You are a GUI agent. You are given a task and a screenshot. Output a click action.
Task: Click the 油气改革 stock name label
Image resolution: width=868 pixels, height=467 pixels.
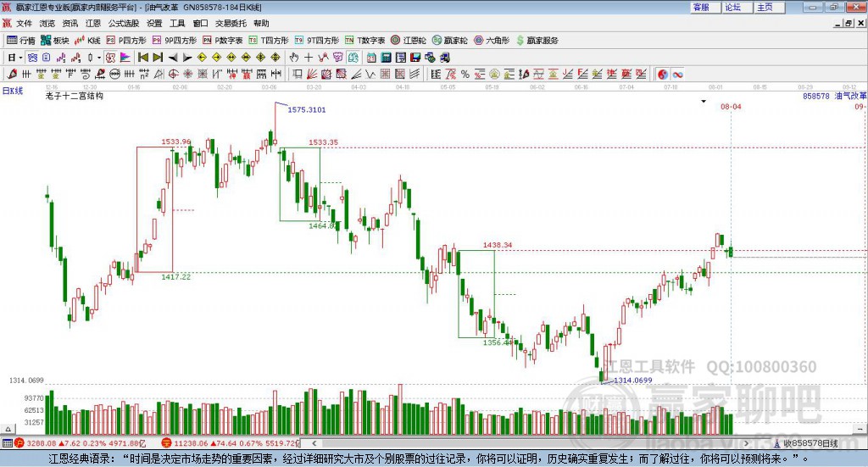click(x=850, y=96)
